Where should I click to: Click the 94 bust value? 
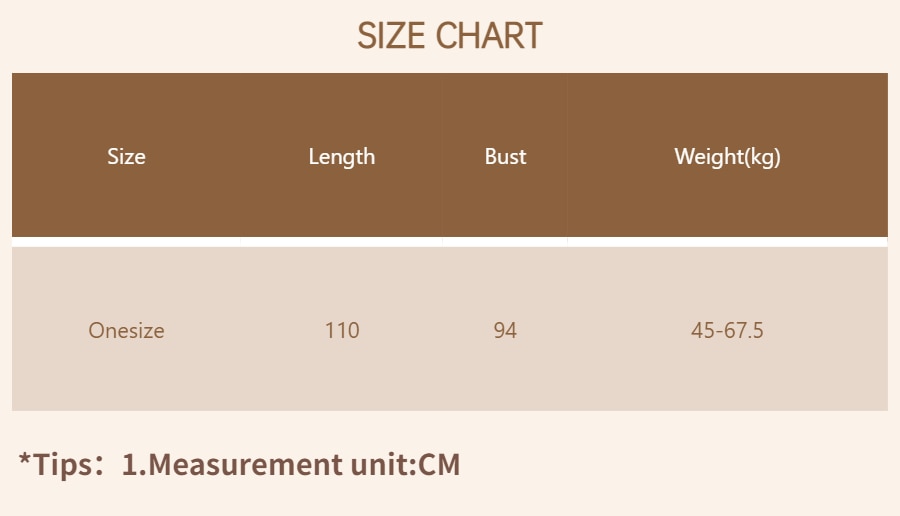pos(505,330)
